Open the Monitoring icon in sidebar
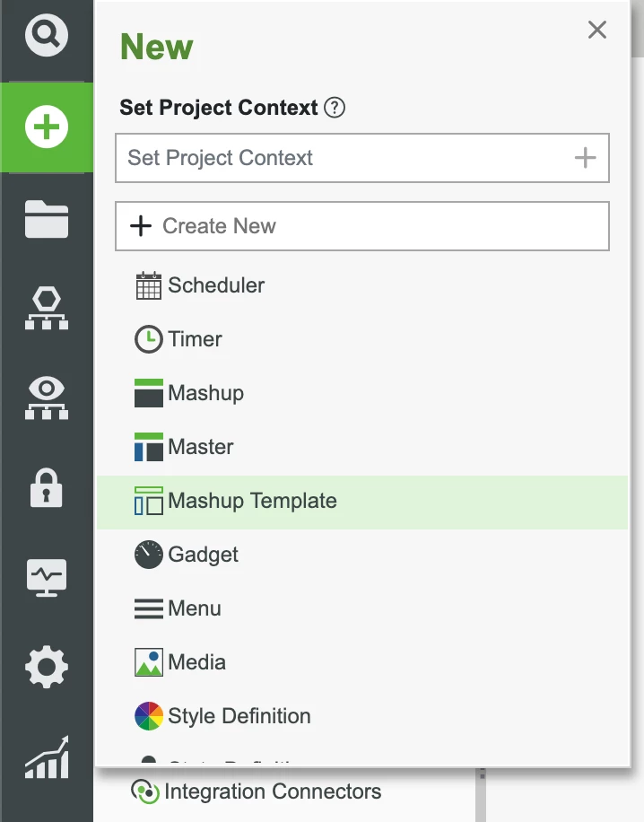644x822 pixels. pyautogui.click(x=46, y=577)
